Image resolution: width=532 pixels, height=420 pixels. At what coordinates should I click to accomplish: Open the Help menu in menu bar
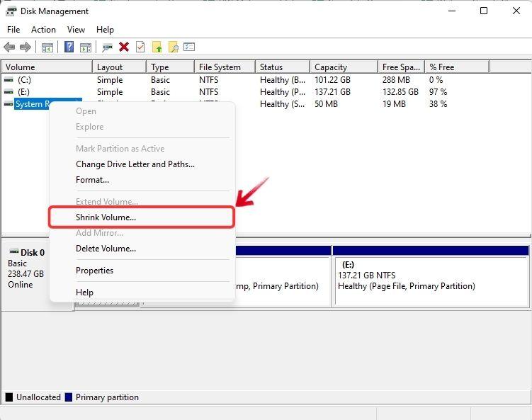pyautogui.click(x=105, y=30)
